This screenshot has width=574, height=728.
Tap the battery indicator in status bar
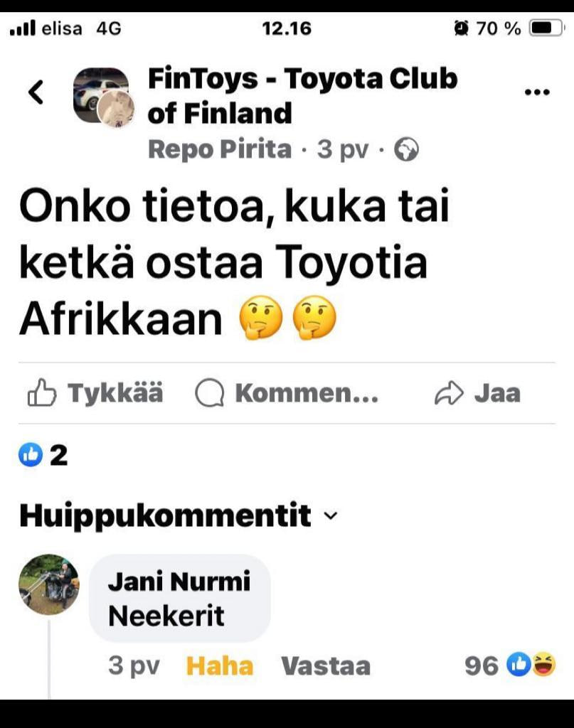[x=547, y=28]
